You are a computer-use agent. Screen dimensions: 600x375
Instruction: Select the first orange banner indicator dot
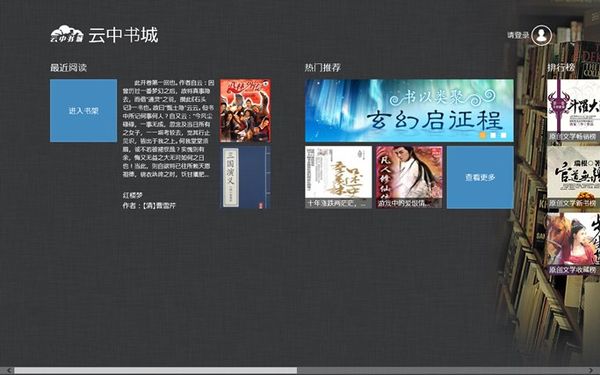pos(483,135)
